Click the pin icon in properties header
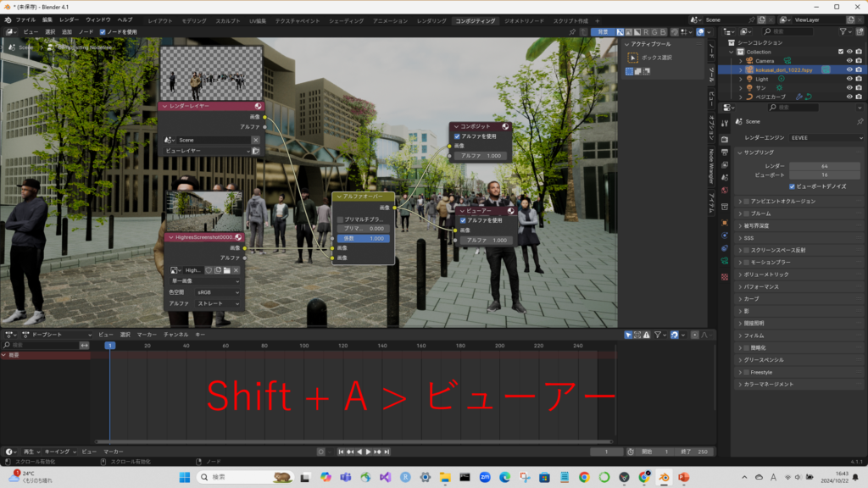The height and width of the screenshot is (488, 868). coord(860,121)
